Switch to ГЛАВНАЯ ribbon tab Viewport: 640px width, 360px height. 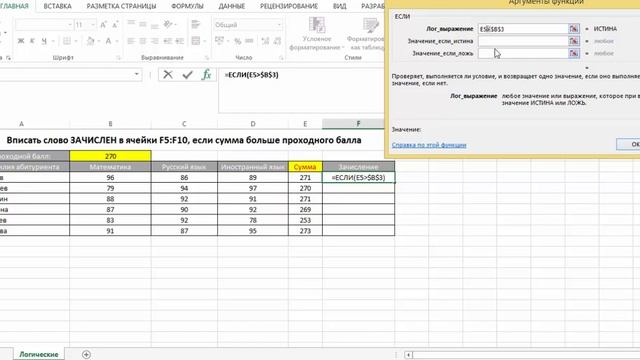15,6
